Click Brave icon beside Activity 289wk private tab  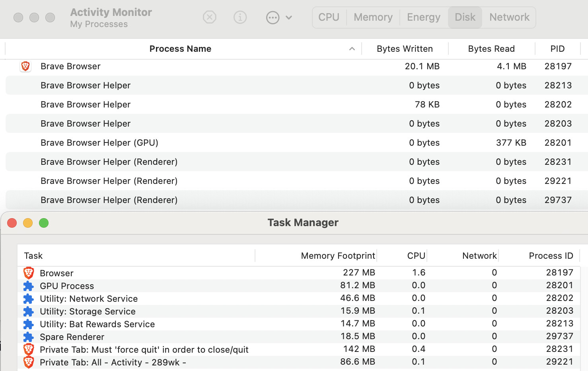pyautogui.click(x=29, y=362)
